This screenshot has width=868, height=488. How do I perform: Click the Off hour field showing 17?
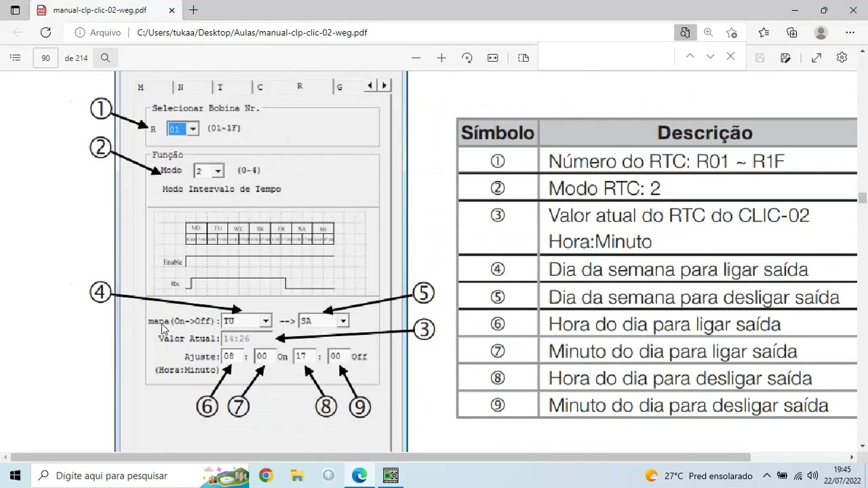pyautogui.click(x=305, y=357)
